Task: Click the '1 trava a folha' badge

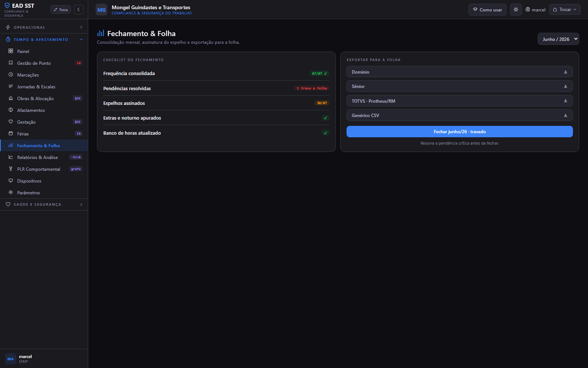Action: [x=312, y=88]
